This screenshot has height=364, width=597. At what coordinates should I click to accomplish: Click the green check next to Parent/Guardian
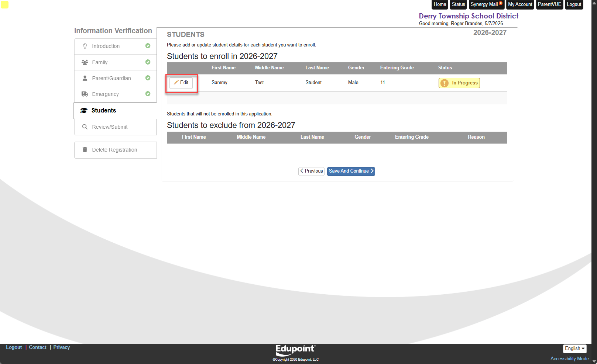[x=148, y=78]
